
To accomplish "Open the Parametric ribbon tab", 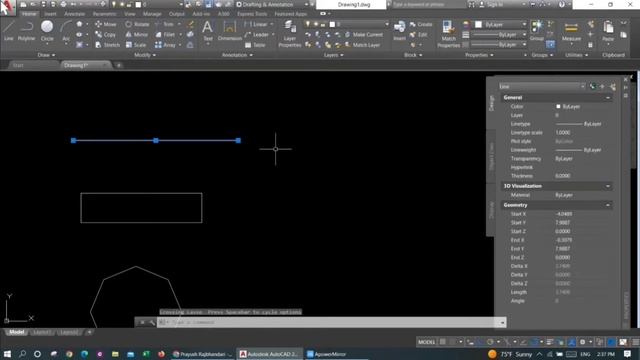I will (x=105, y=13).
